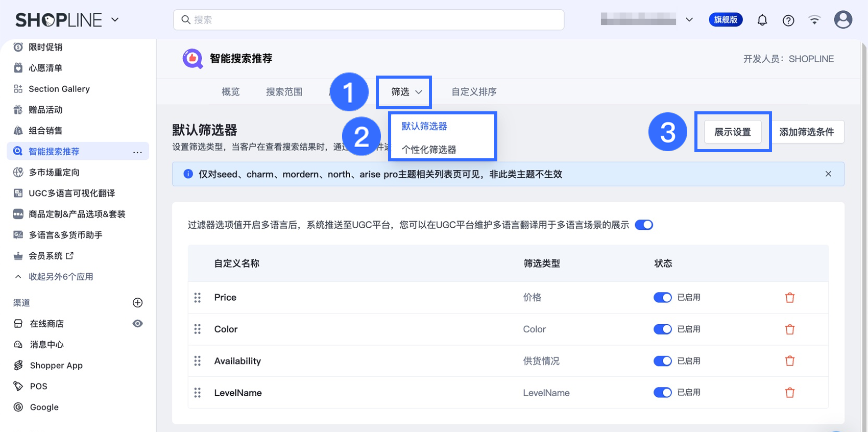
Task: Click the user account avatar icon
Action: point(843,20)
